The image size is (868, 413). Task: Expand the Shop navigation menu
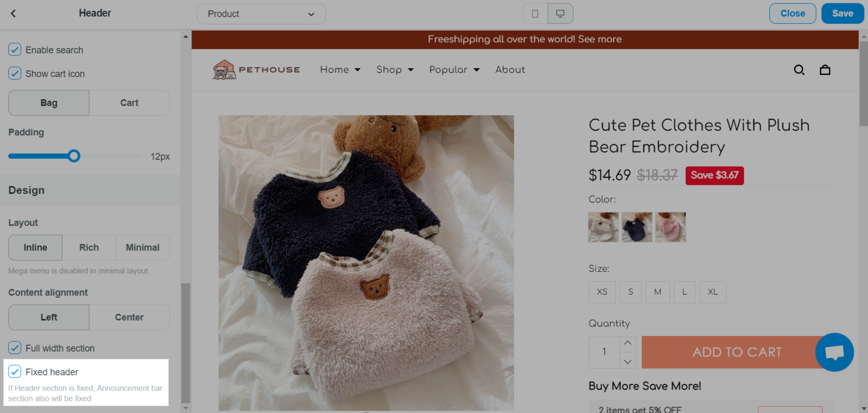click(x=394, y=70)
